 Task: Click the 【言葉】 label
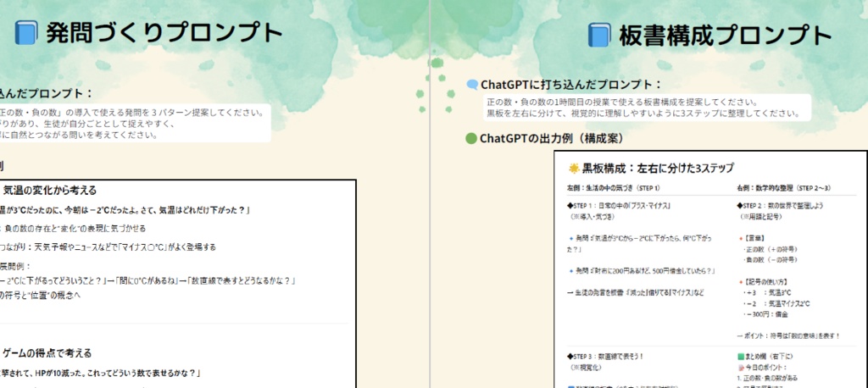tap(755, 239)
